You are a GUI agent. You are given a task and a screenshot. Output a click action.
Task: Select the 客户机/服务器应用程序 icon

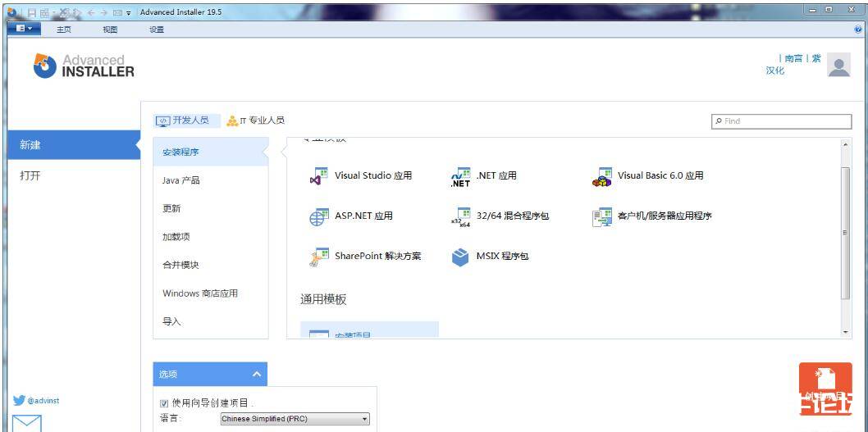click(x=601, y=217)
